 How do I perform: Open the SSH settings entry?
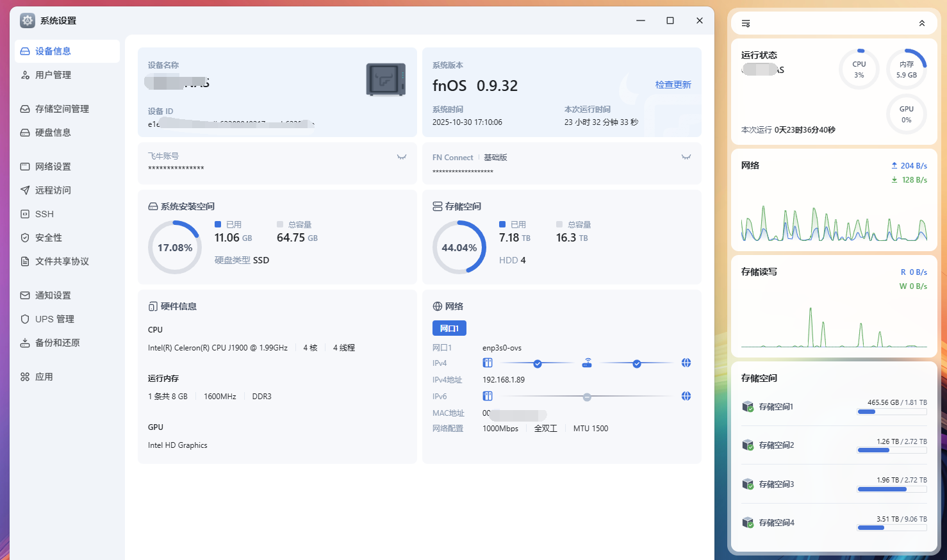tap(44, 214)
